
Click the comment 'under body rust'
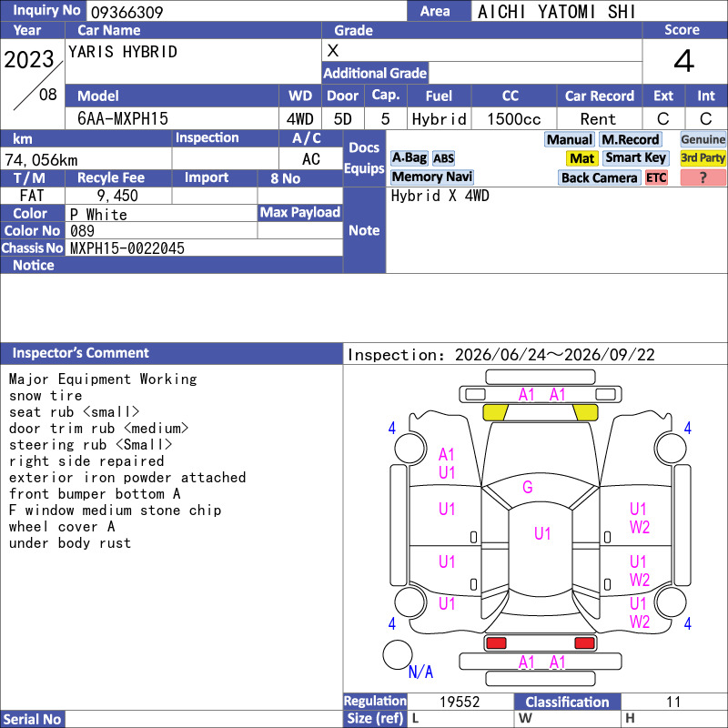click(x=70, y=542)
